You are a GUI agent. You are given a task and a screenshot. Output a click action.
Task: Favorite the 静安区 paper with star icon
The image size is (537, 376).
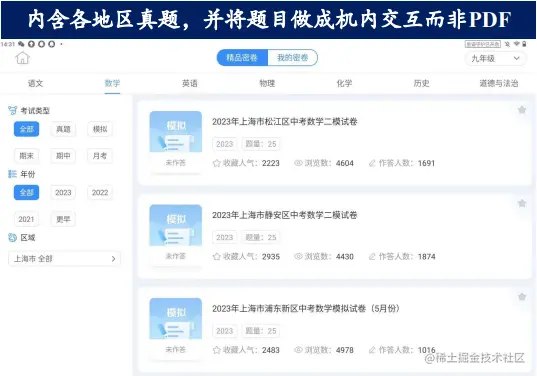(522, 203)
